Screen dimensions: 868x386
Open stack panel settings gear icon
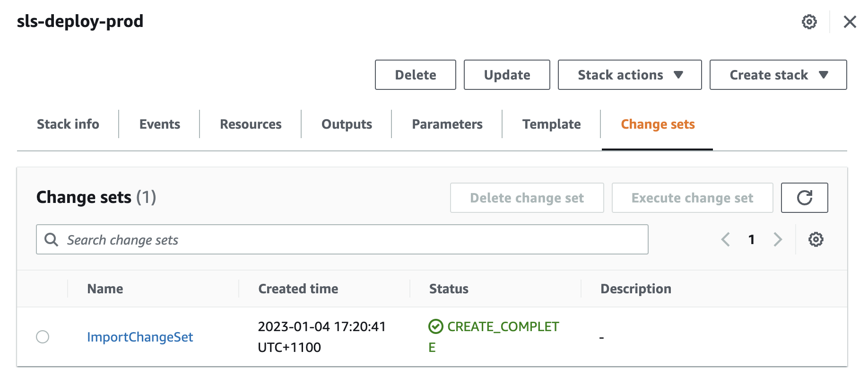coord(809,22)
